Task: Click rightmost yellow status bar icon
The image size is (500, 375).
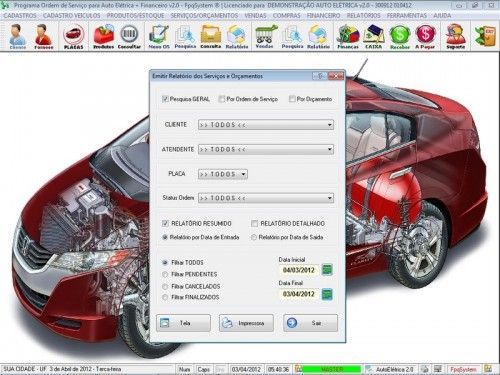Action: 488,369
